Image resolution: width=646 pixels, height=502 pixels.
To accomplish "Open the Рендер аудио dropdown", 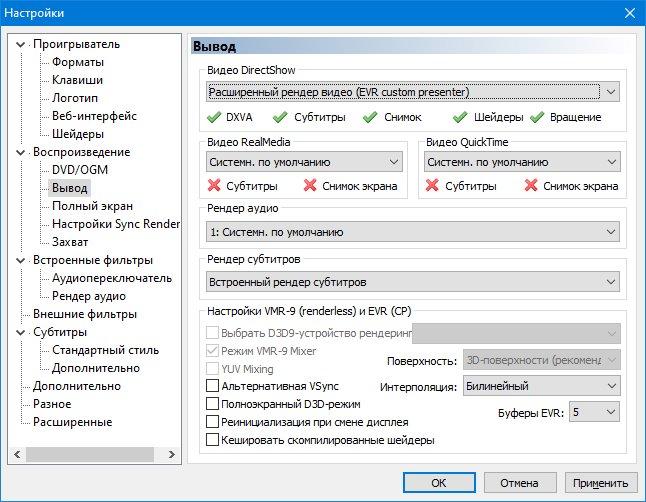I will point(413,232).
